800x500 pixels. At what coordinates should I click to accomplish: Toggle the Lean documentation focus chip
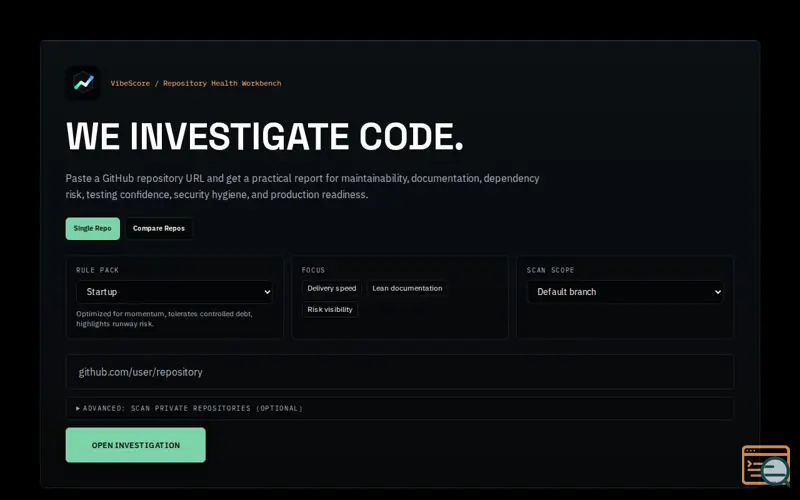pyautogui.click(x=407, y=288)
